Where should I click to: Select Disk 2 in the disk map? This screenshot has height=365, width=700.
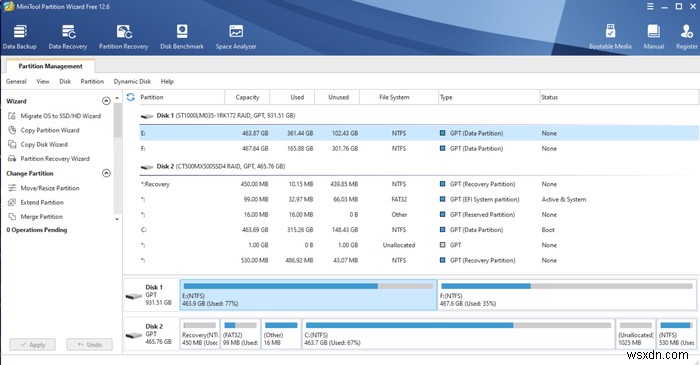coord(151,334)
